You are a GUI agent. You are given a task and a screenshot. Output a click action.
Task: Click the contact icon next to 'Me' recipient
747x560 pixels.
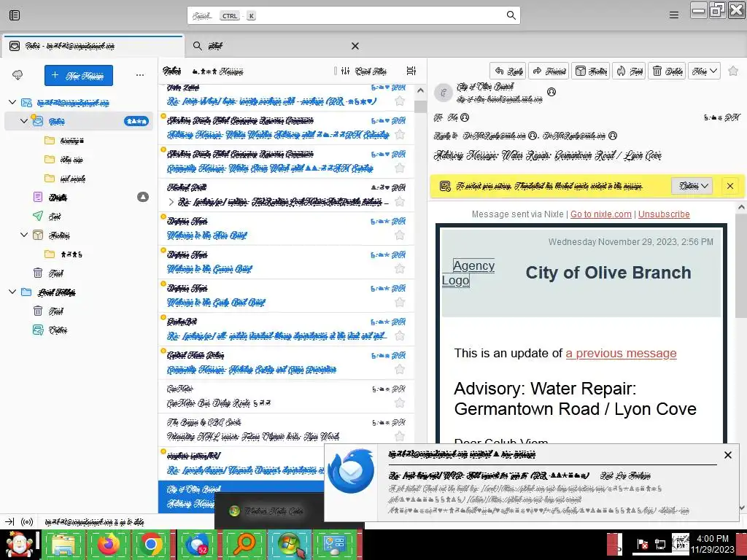point(465,117)
